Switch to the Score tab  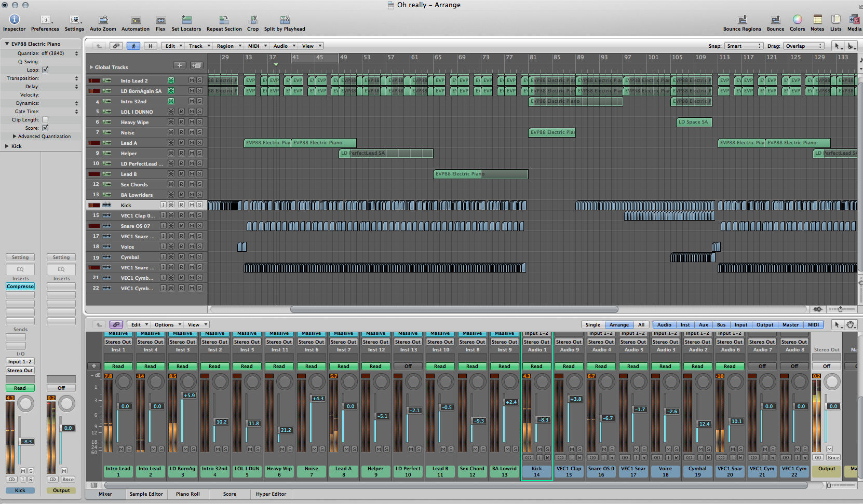coord(230,494)
